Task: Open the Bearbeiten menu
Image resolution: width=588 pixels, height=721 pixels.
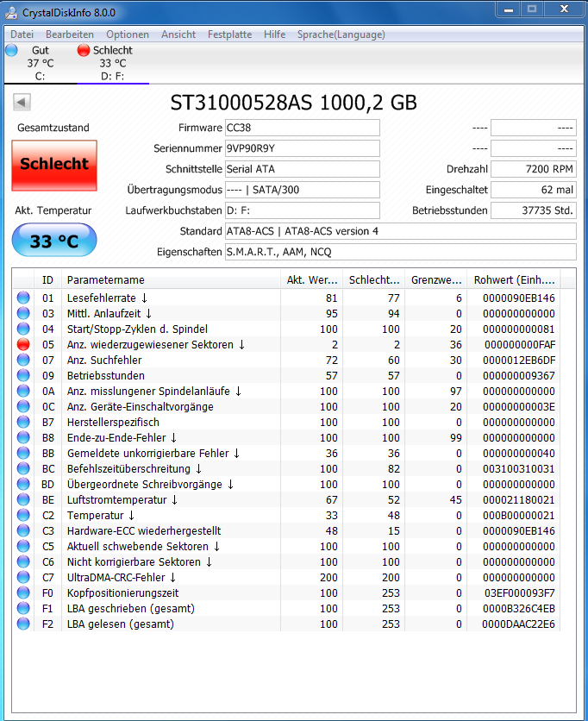Action: point(70,34)
